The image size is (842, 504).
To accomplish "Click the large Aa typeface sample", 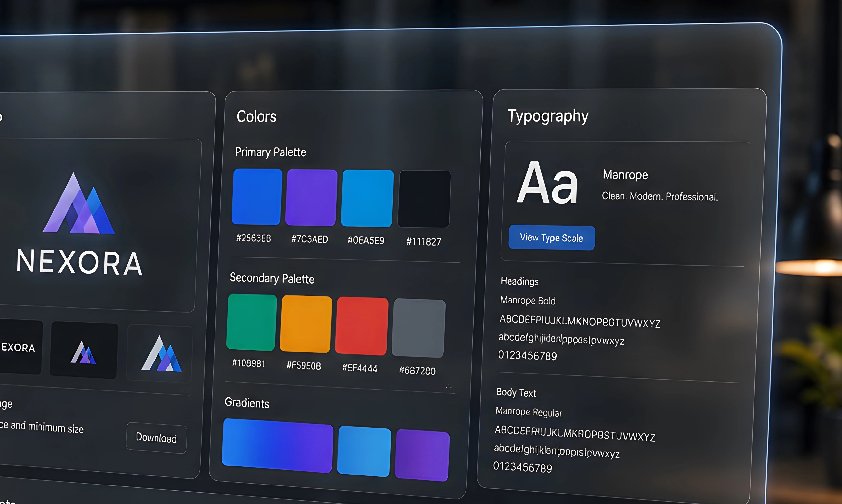I will click(x=547, y=183).
